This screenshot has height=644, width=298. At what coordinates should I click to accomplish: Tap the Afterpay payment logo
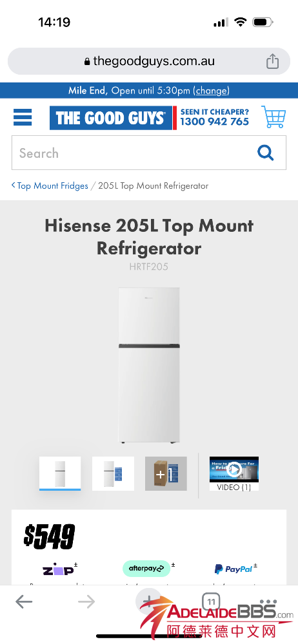tap(146, 569)
